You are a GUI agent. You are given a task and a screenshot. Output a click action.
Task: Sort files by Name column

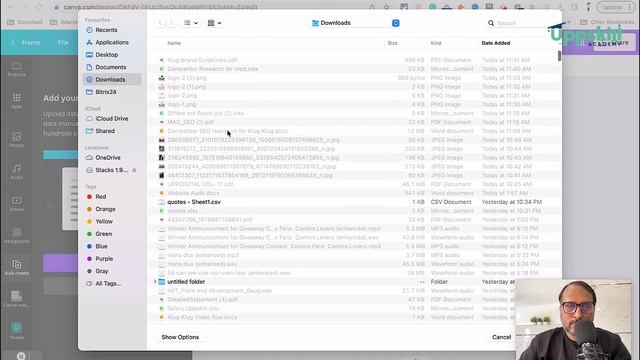pyautogui.click(x=174, y=43)
